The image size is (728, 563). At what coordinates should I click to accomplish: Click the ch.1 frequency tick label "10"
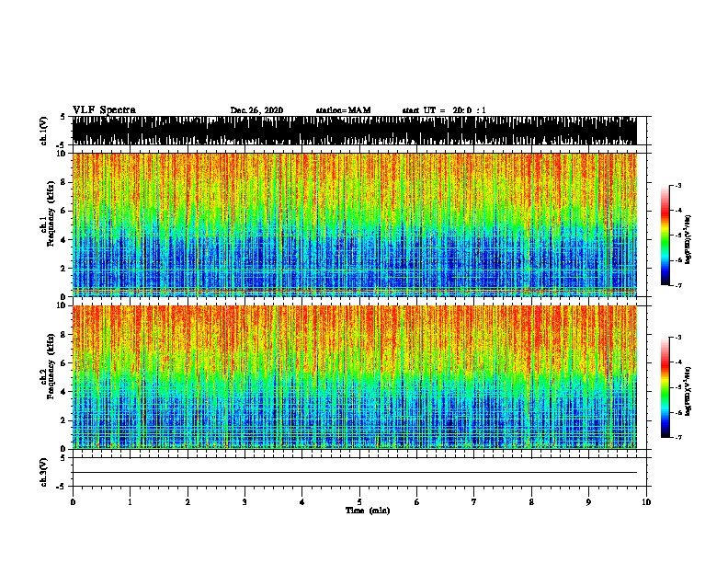click(63, 154)
